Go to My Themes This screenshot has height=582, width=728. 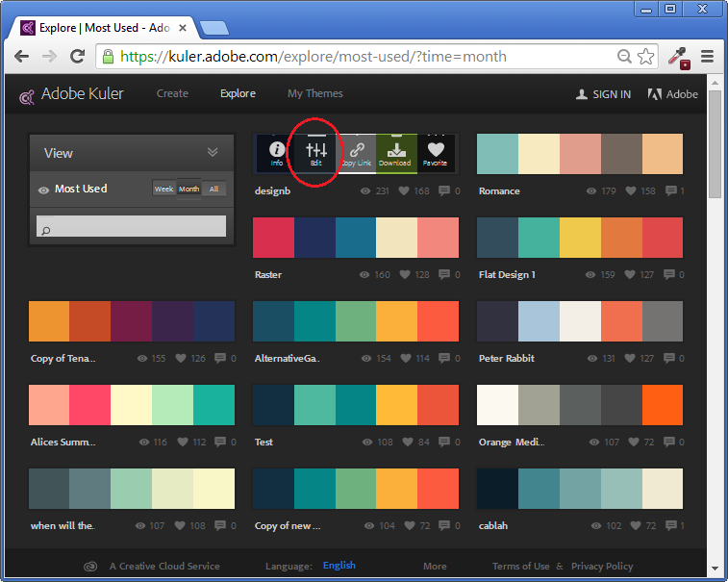point(315,93)
